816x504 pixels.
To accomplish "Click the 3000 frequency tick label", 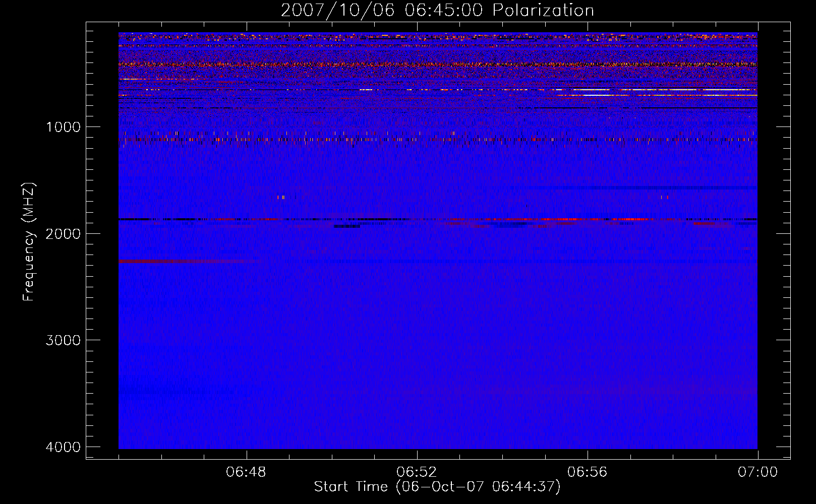I will coord(63,340).
